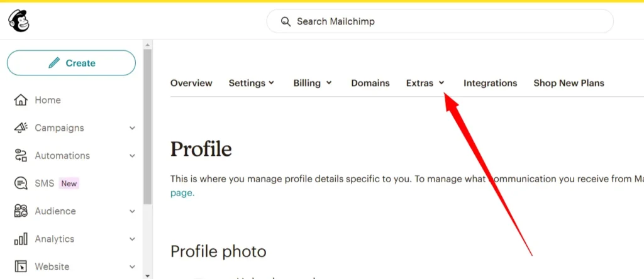Click the Mailchimp Freddie logo
This screenshot has height=279, width=644.
19,21
